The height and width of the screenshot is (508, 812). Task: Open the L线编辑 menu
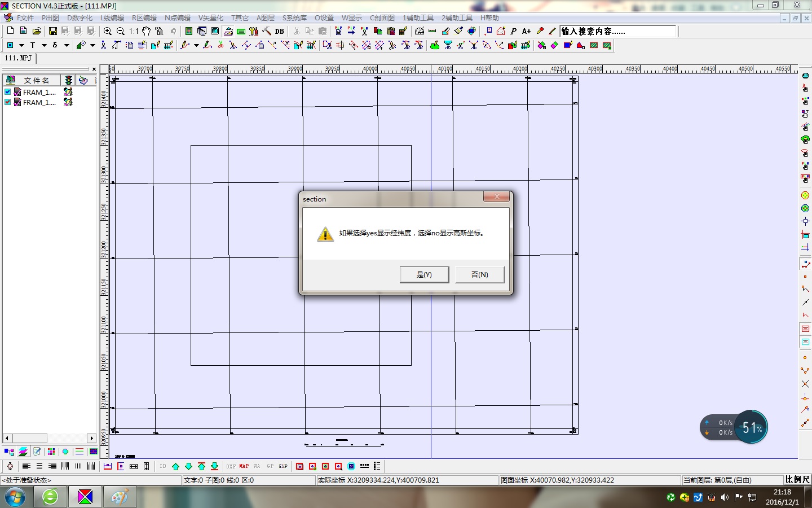[x=112, y=18]
